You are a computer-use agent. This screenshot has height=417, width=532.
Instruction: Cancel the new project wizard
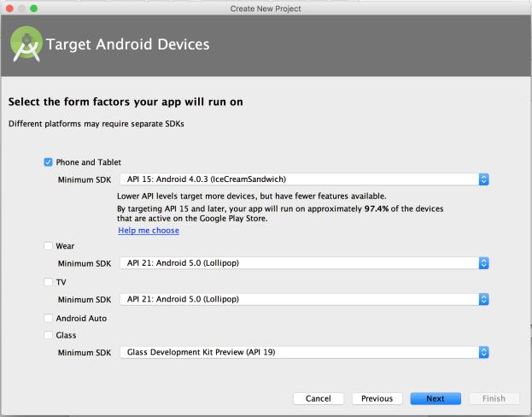[x=318, y=398]
